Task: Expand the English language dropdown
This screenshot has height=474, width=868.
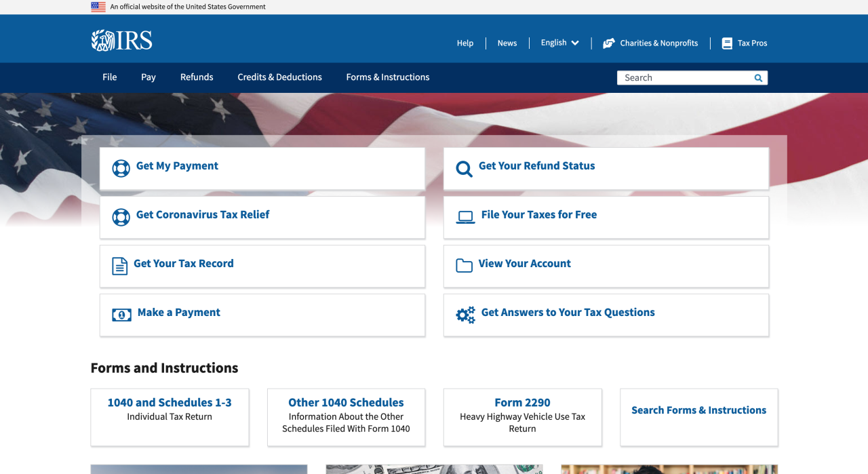Action: 559,43
